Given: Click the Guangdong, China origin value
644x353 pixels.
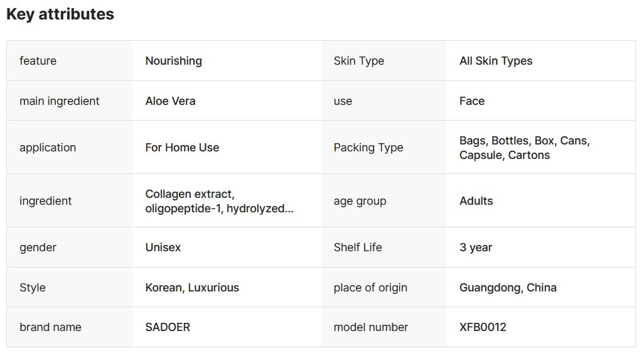Looking at the screenshot, I should tap(508, 288).
